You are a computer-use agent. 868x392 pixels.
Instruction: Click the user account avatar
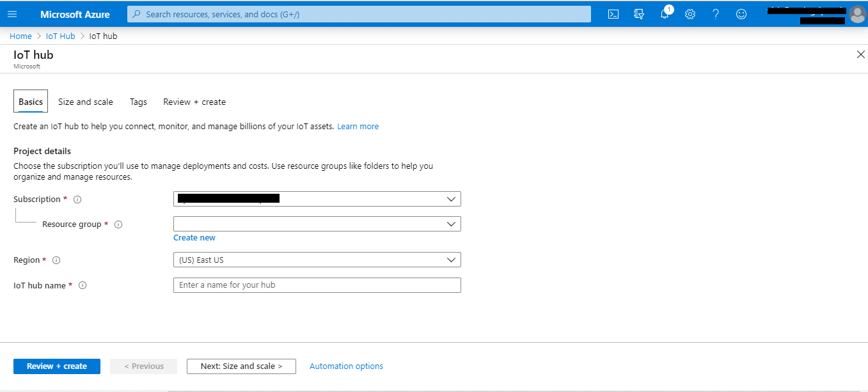(x=856, y=13)
